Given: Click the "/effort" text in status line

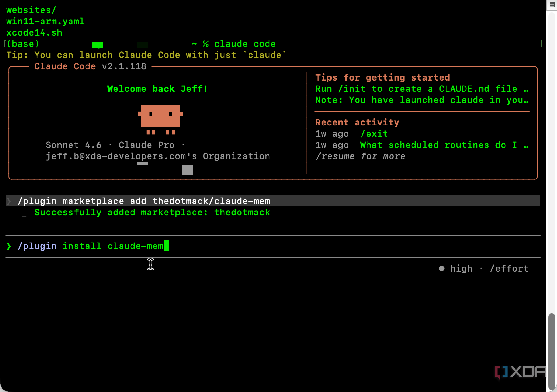Looking at the screenshot, I should (509, 268).
